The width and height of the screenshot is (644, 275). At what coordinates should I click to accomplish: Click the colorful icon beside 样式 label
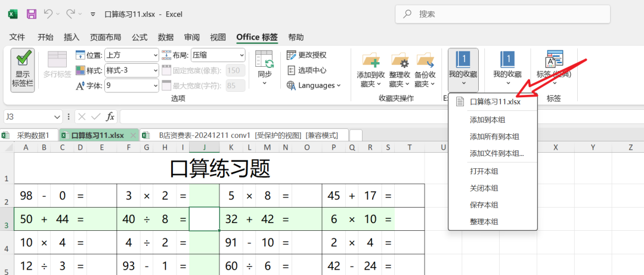(x=80, y=70)
